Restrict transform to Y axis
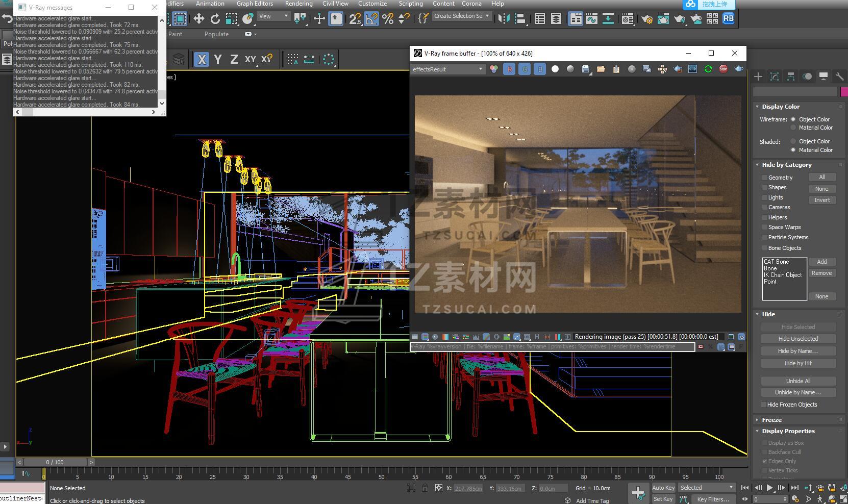This screenshot has width=848, height=504. (218, 59)
